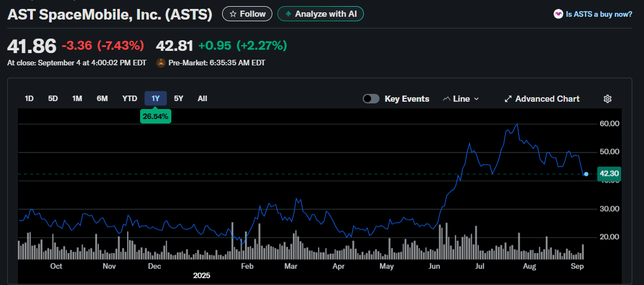This screenshot has width=644, height=285.
Task: Click the 42.30 current price label
Action: pyautogui.click(x=608, y=174)
